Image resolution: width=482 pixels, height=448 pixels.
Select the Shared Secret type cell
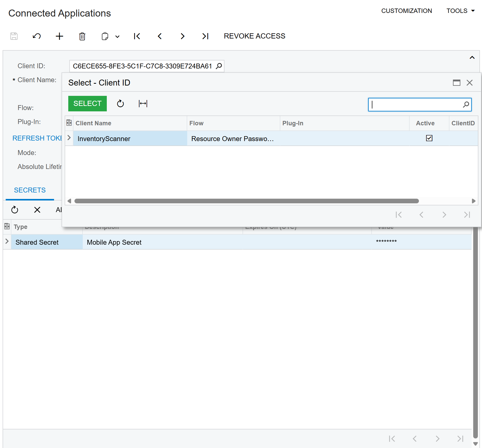point(47,242)
